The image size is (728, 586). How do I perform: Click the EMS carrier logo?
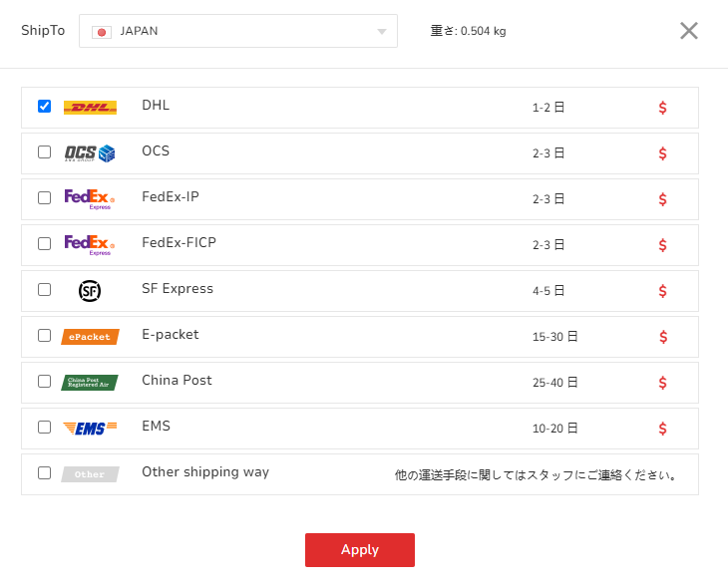point(90,429)
